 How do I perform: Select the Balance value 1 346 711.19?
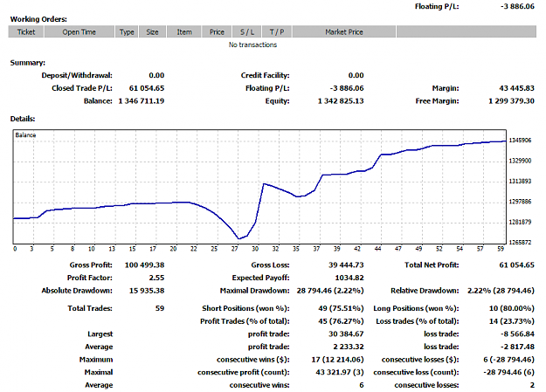142,101
